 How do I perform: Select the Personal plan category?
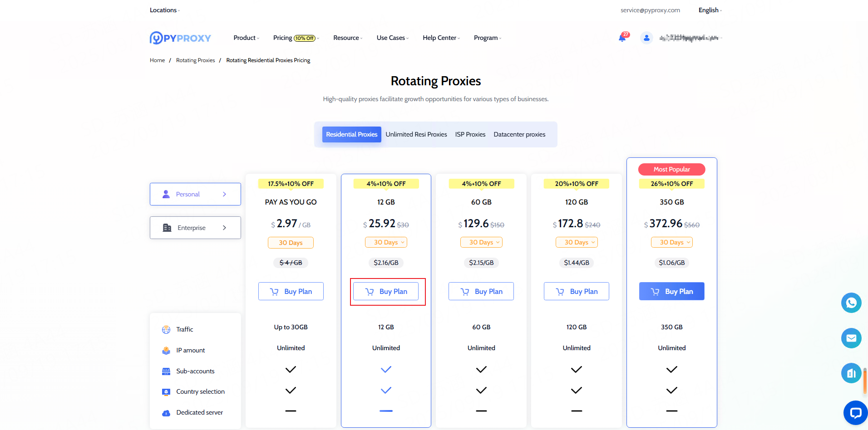click(195, 194)
